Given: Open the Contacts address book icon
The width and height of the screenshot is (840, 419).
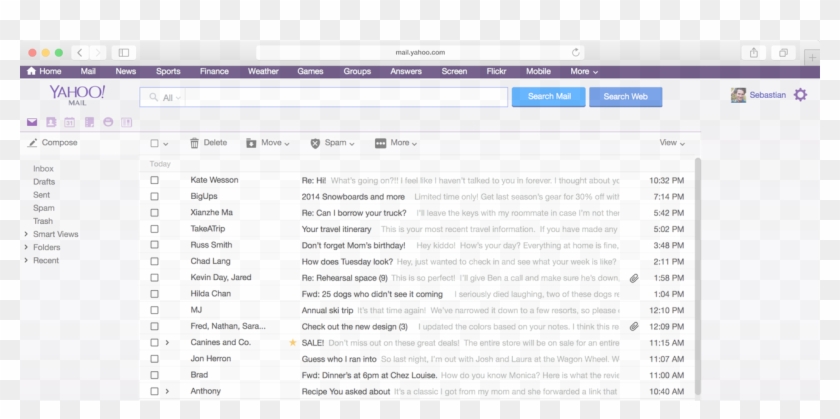Looking at the screenshot, I should (x=51, y=122).
